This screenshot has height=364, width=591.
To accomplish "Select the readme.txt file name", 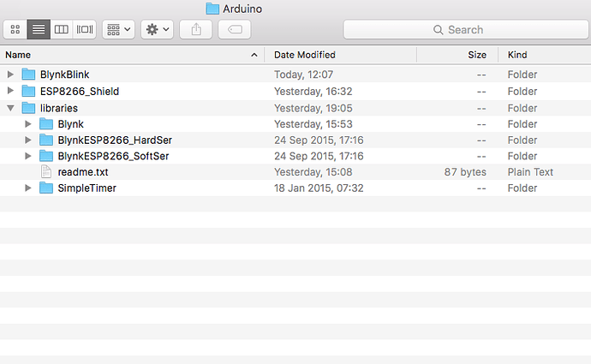I will pyautogui.click(x=83, y=172).
